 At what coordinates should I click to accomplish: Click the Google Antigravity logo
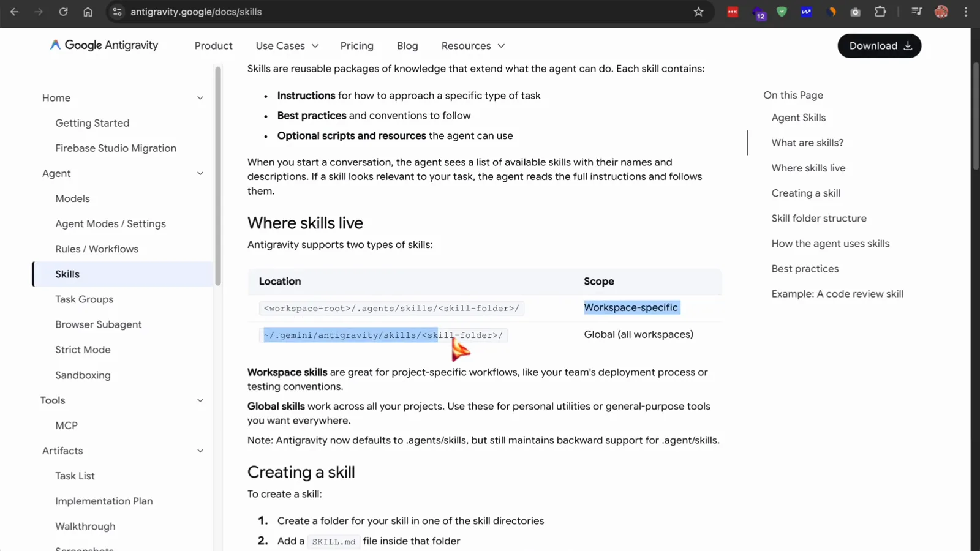[104, 45]
